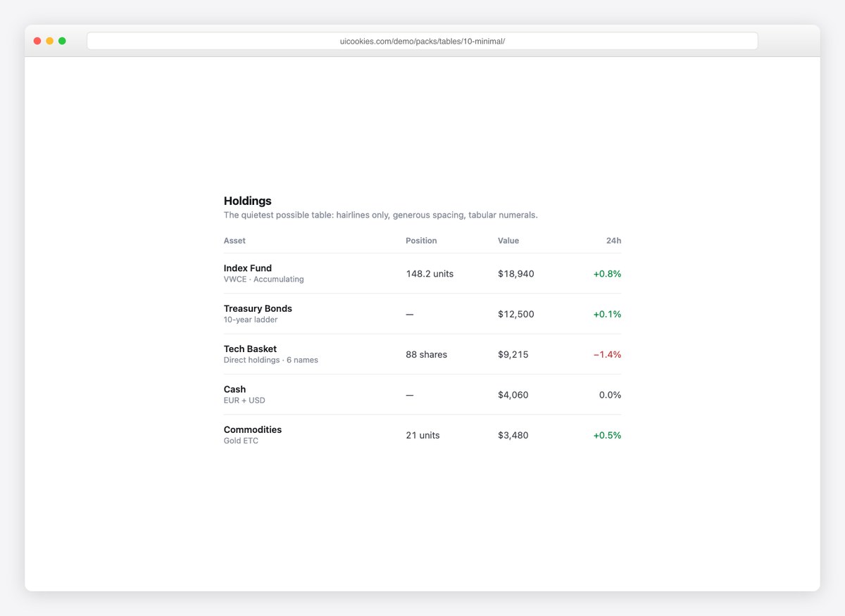Click the 10-year ladder subtitle
The image size is (845, 616).
[251, 320]
